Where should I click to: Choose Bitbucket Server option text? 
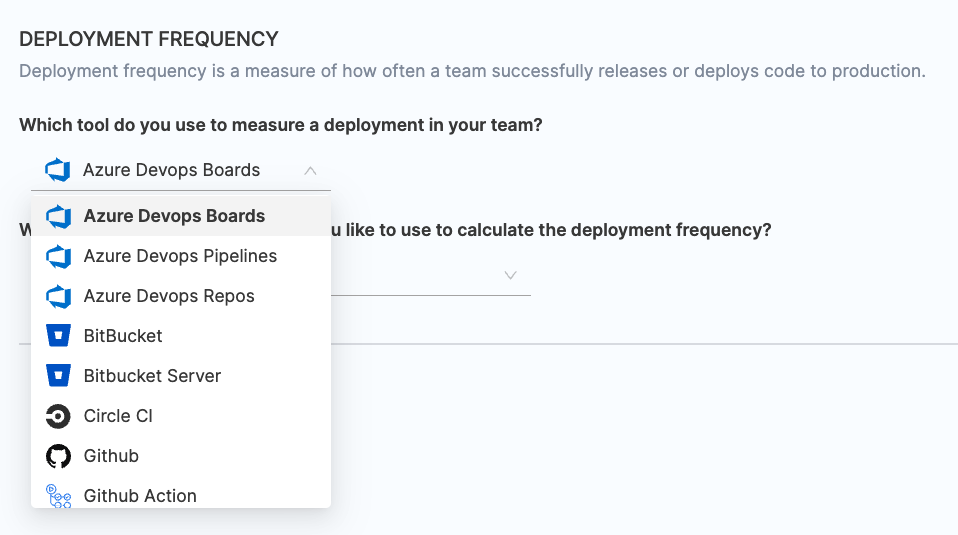pos(152,376)
